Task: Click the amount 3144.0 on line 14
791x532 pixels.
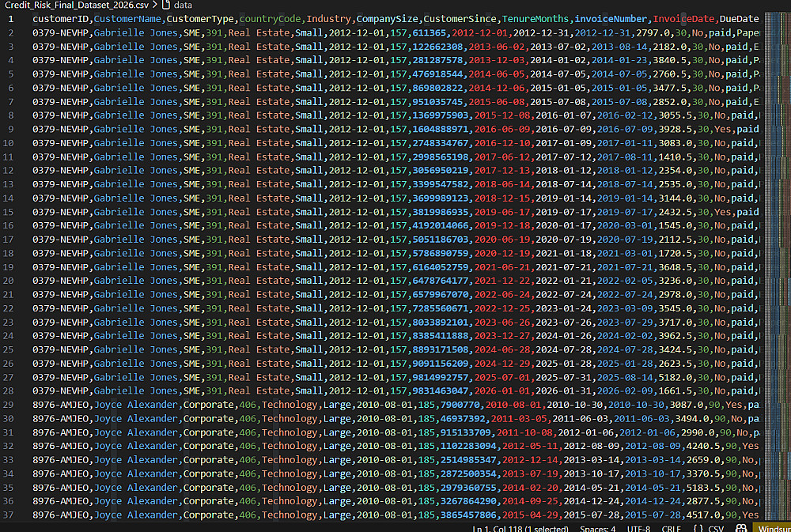Action: (x=675, y=198)
